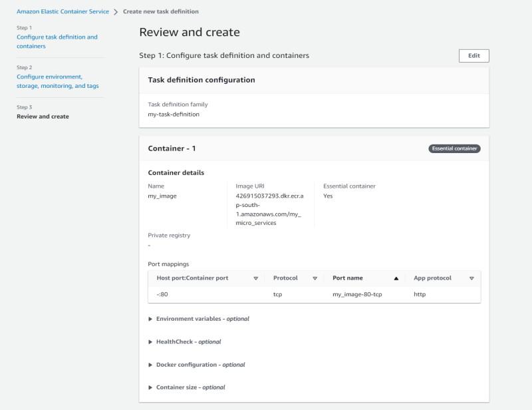This screenshot has width=532, height=410.
Task: Select Review and create step
Action: [43, 116]
